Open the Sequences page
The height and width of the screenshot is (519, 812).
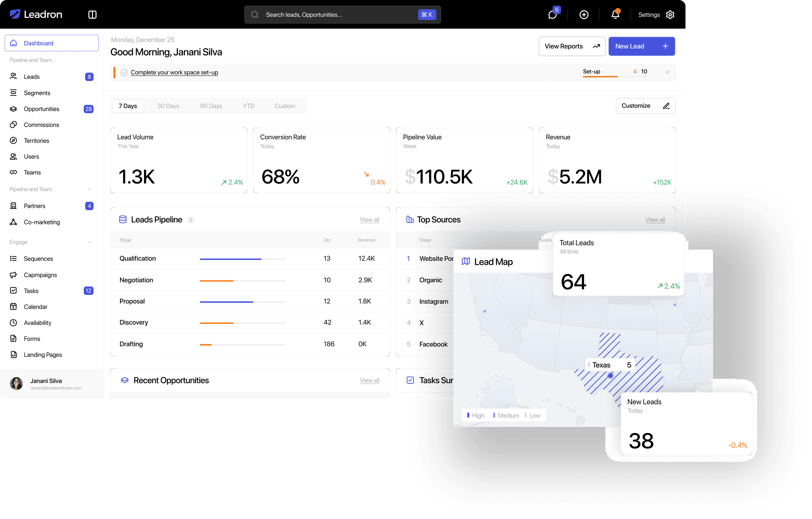click(x=38, y=259)
